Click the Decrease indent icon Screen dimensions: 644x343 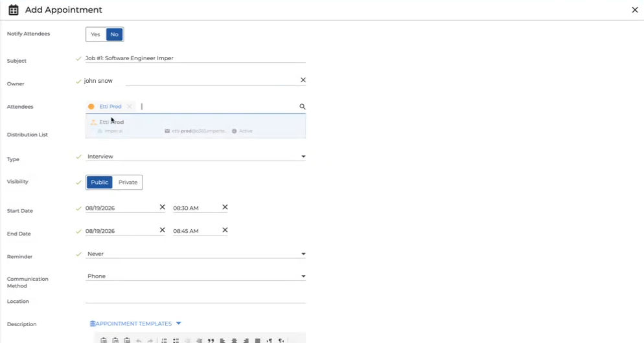click(188, 340)
